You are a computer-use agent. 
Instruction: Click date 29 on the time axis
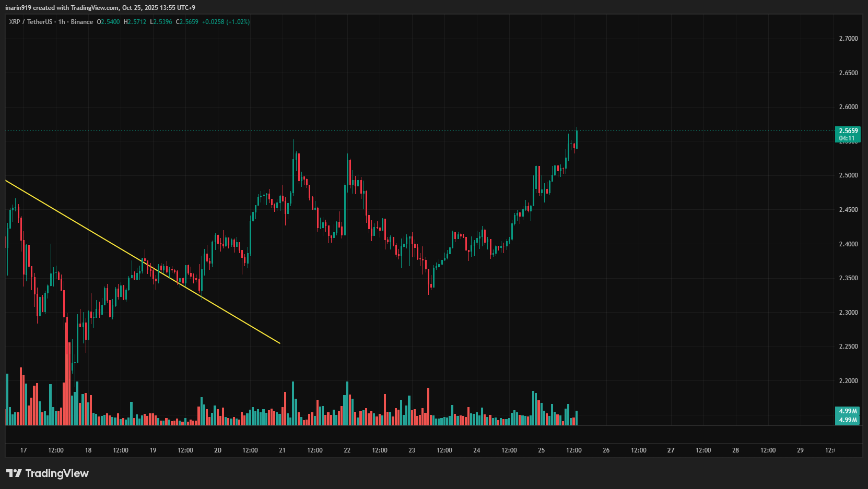[x=800, y=450]
